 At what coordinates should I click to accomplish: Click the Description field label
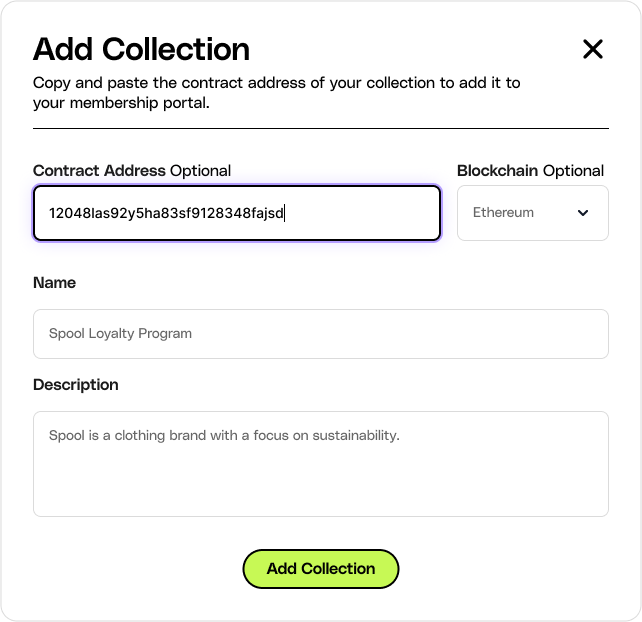(x=75, y=385)
